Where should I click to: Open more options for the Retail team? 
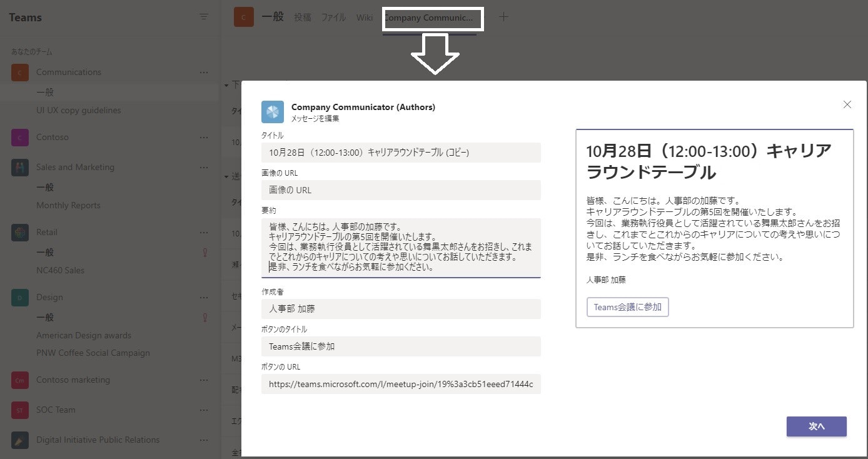(204, 232)
